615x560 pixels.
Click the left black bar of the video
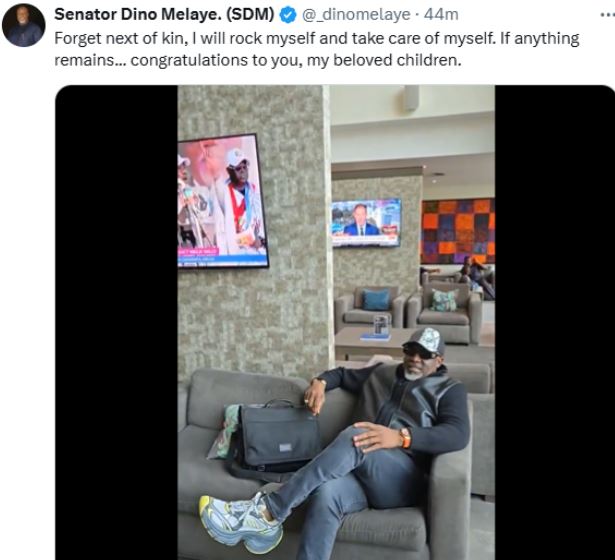point(116,322)
